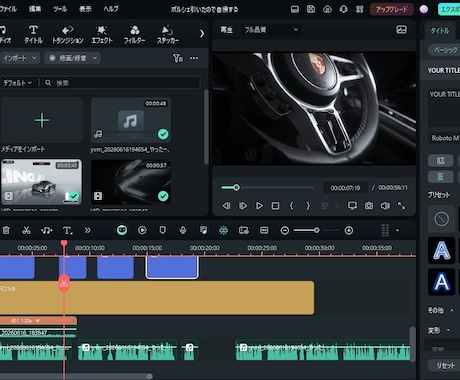Show more media tabs with right chevron
Viewport: 460px width, 380px height.
coord(202,34)
